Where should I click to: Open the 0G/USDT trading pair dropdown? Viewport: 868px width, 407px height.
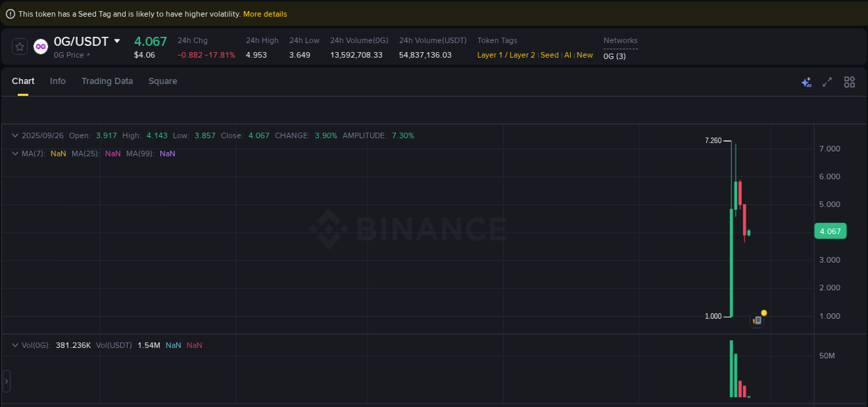click(x=117, y=41)
